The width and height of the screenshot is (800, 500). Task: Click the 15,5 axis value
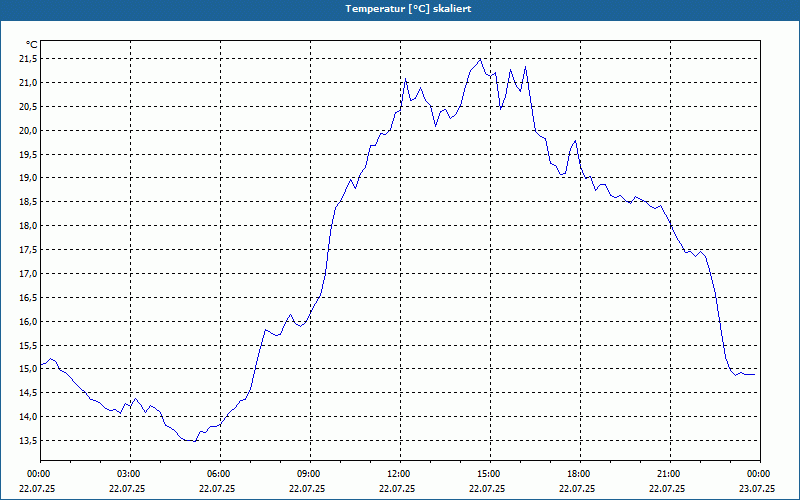point(29,345)
